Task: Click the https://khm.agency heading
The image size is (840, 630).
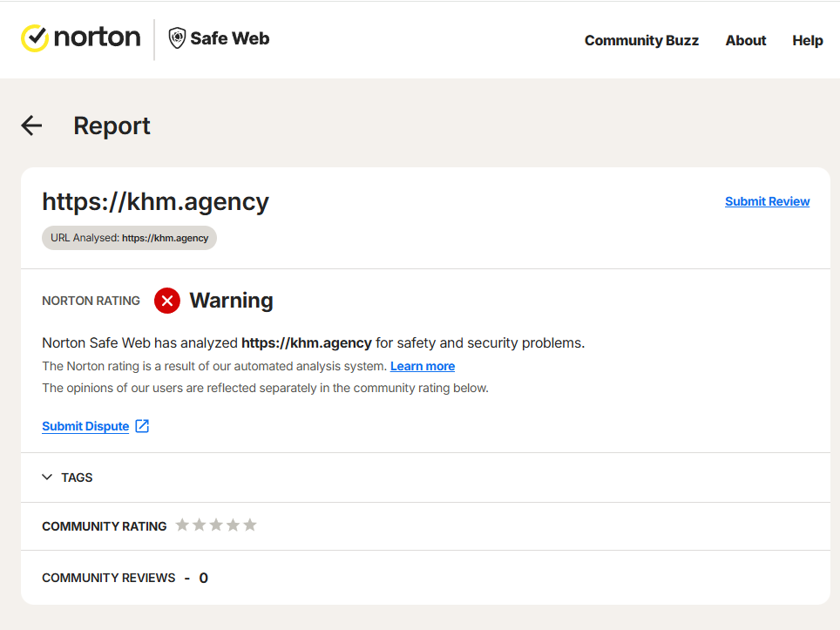Action: pyautogui.click(x=155, y=202)
